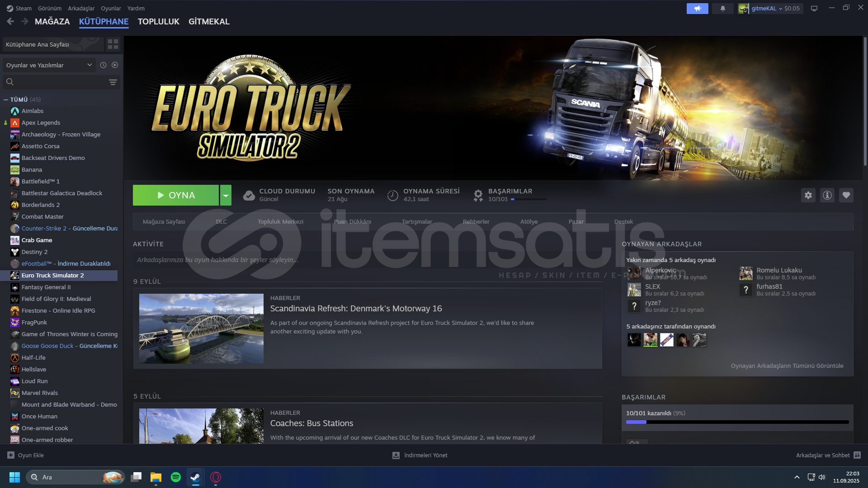Open Scandinavia Refresh news headline
This screenshot has width=868, height=488.
coord(356,308)
